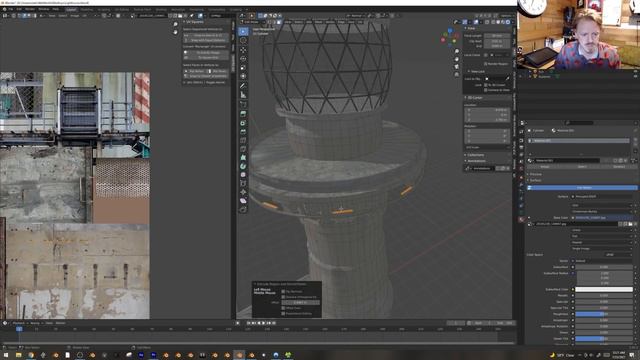Click the 3D viewport pan hand icon
Image resolution: width=640 pixels, height=360 pixels.
457,59
